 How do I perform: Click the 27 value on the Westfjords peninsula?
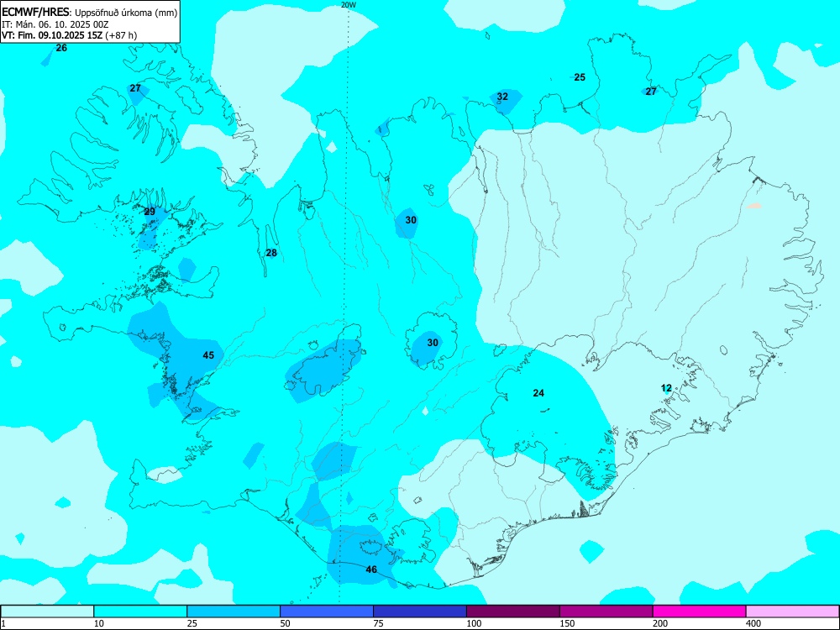[135, 88]
